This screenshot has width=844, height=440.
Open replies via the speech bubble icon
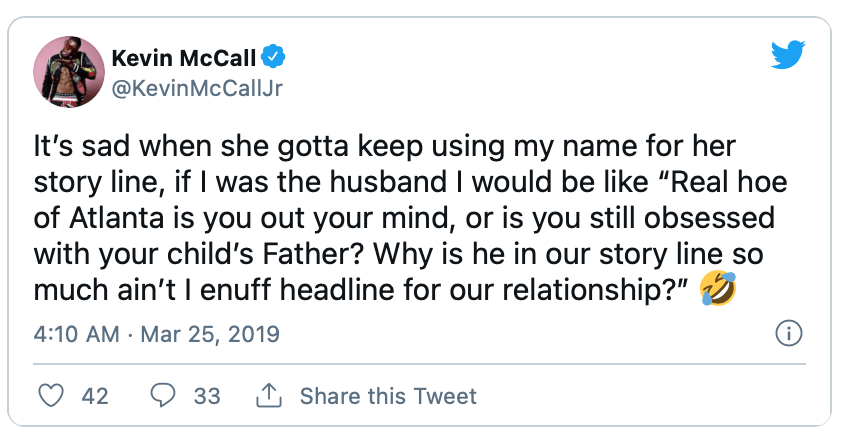(163, 396)
